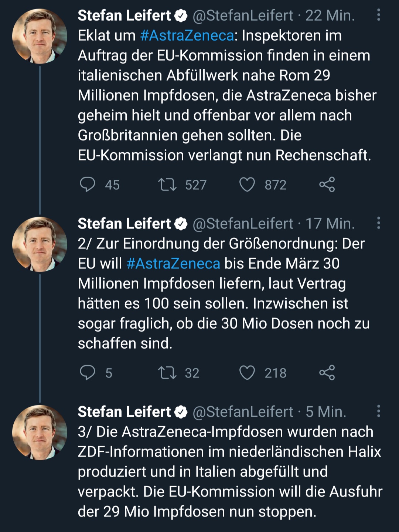Viewport: 399px width, 532px height.
Task: Click verified badge on the second tweet
Action: tap(181, 224)
